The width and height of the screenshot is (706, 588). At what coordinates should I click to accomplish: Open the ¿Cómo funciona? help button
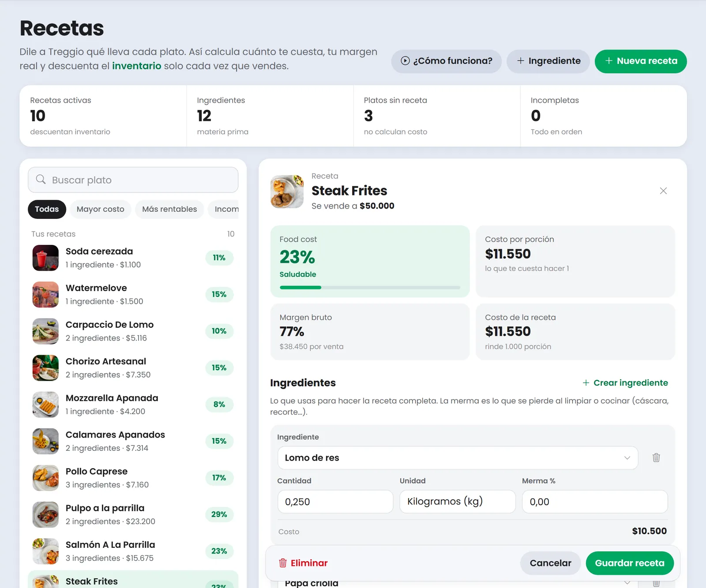[x=446, y=61]
